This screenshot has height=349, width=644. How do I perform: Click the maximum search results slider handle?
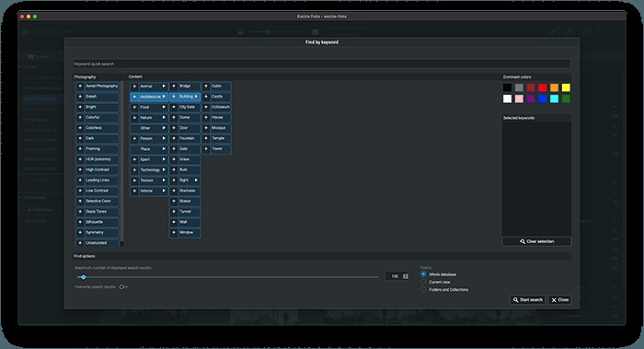click(x=84, y=277)
